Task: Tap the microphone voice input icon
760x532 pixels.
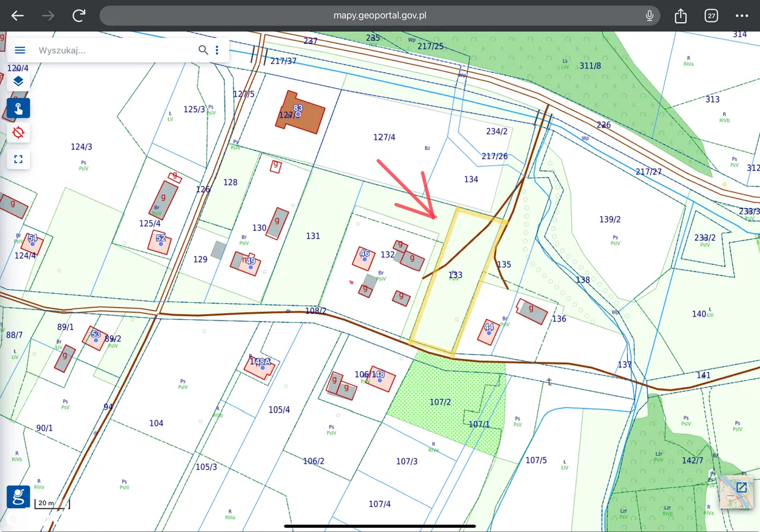Action: tap(650, 16)
